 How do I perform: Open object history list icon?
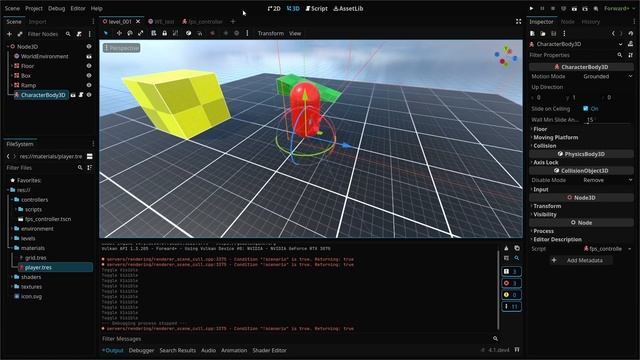[631, 33]
